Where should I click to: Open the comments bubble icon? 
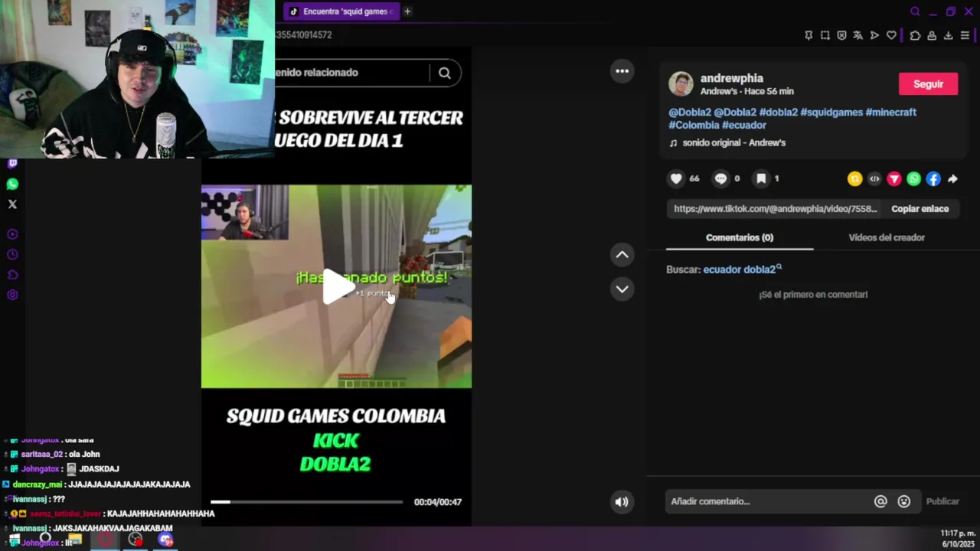720,178
